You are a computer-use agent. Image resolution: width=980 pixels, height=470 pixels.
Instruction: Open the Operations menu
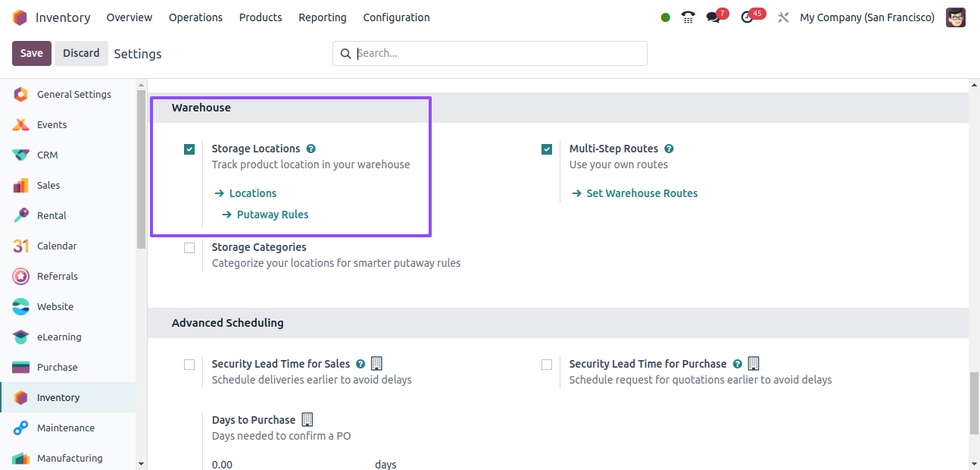pyautogui.click(x=195, y=17)
